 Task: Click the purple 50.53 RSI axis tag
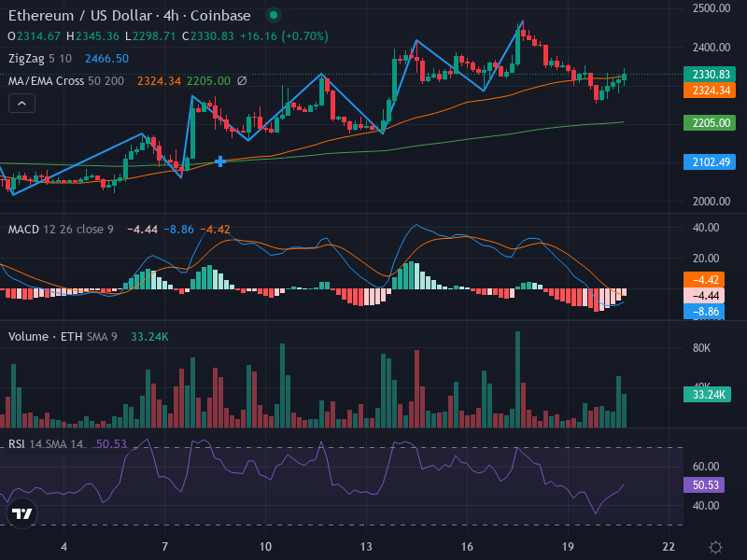(704, 484)
